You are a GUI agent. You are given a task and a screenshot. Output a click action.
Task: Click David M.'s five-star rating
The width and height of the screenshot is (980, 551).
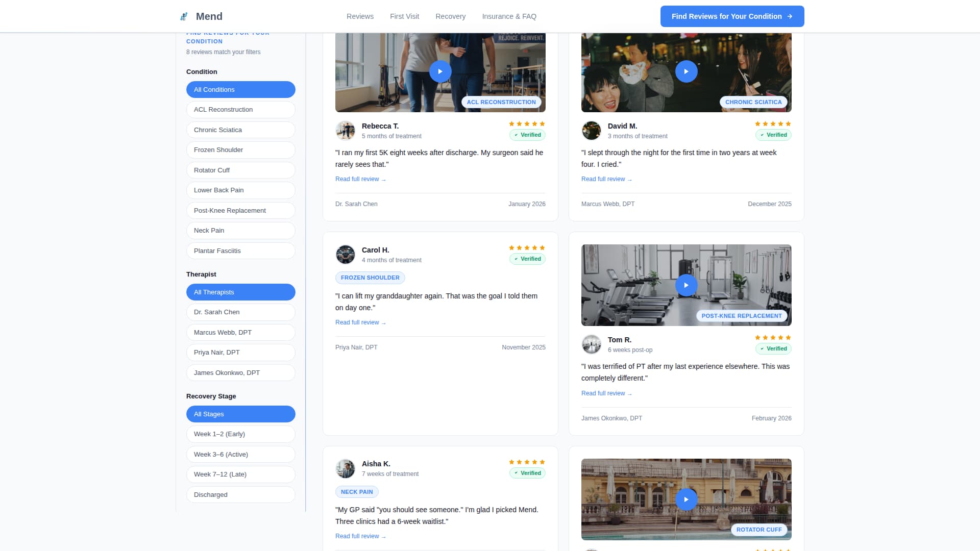click(x=773, y=124)
